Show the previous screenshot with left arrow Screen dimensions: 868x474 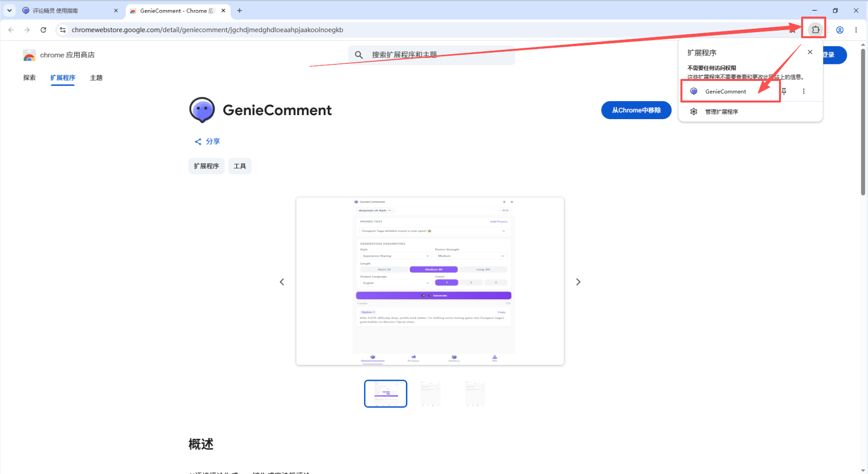point(282,282)
